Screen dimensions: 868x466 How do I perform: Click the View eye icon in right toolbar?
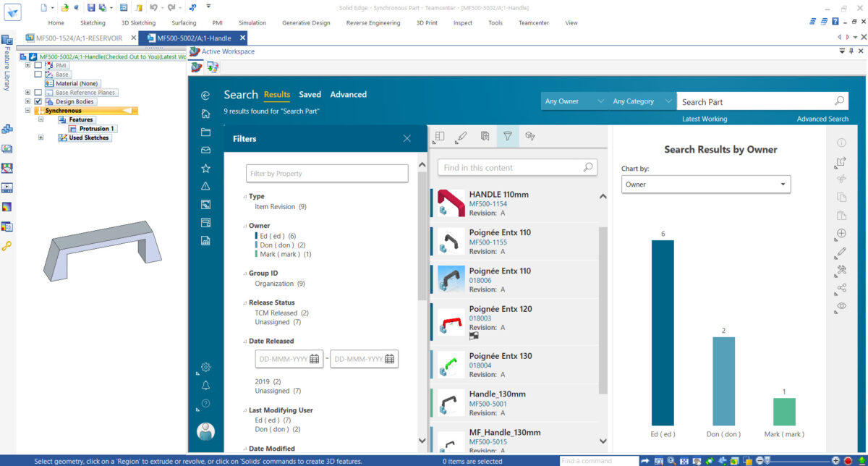841,306
